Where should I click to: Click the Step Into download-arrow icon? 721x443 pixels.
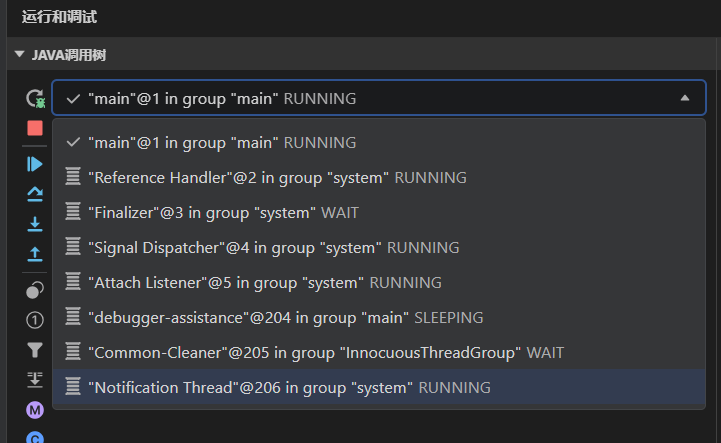35,224
